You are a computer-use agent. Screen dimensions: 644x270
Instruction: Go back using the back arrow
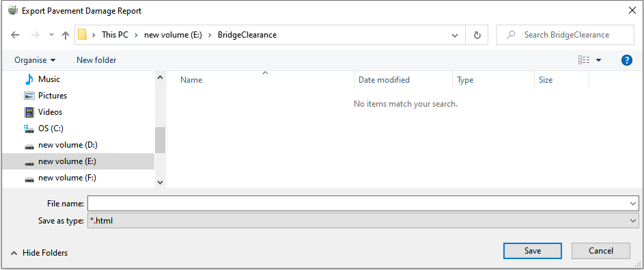(15, 36)
